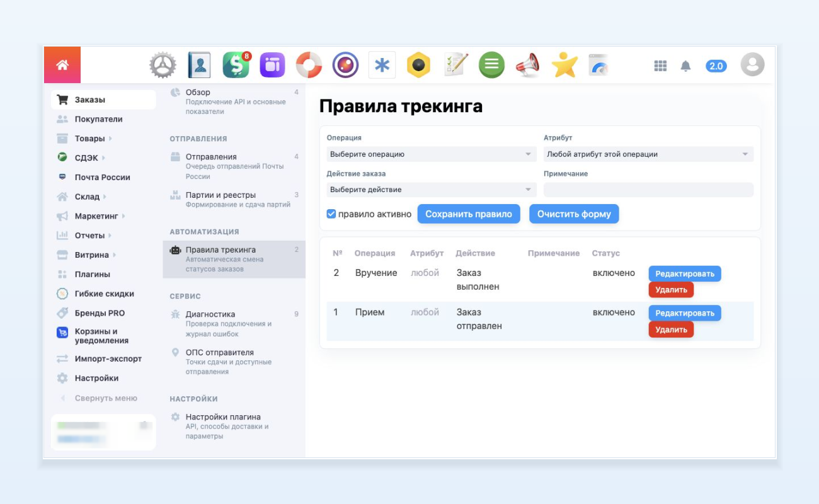Open Диагностика page
Image resolution: width=819 pixels, height=504 pixels.
pos(234,323)
